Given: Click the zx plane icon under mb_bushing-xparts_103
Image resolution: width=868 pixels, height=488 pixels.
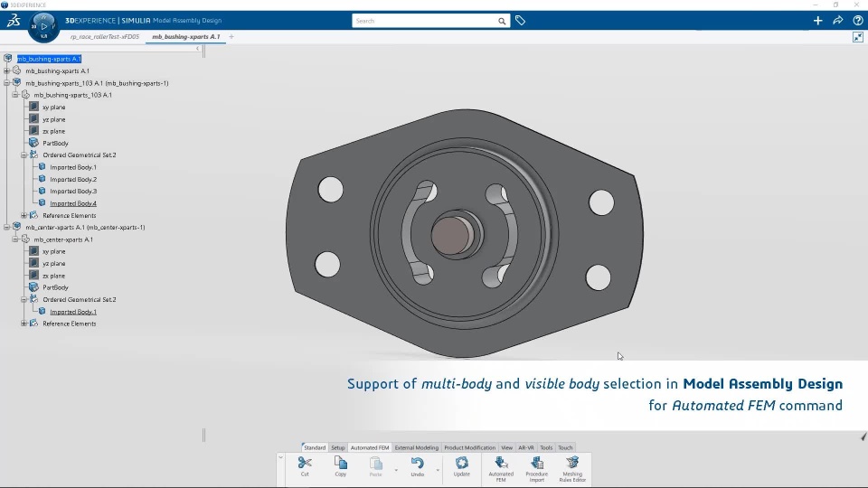Looking at the screenshot, I should [x=33, y=131].
